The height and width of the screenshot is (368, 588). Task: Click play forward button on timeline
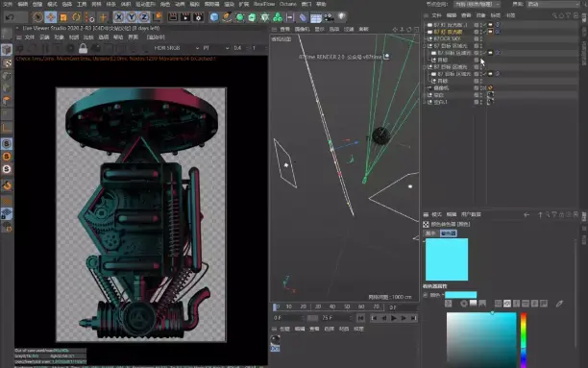(393, 318)
